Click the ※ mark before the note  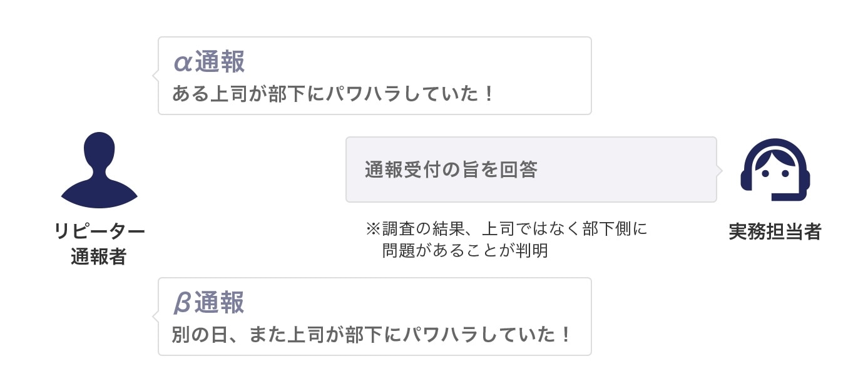(x=373, y=229)
